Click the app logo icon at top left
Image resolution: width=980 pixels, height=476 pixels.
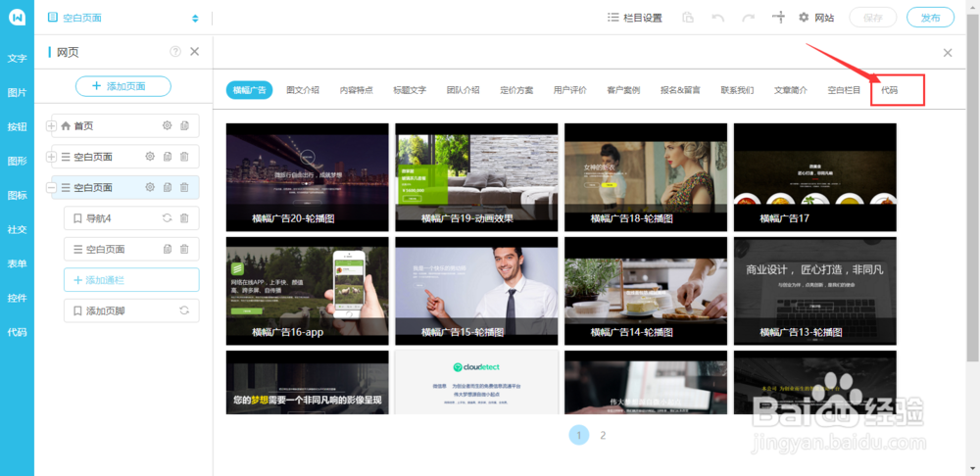pyautogui.click(x=17, y=17)
